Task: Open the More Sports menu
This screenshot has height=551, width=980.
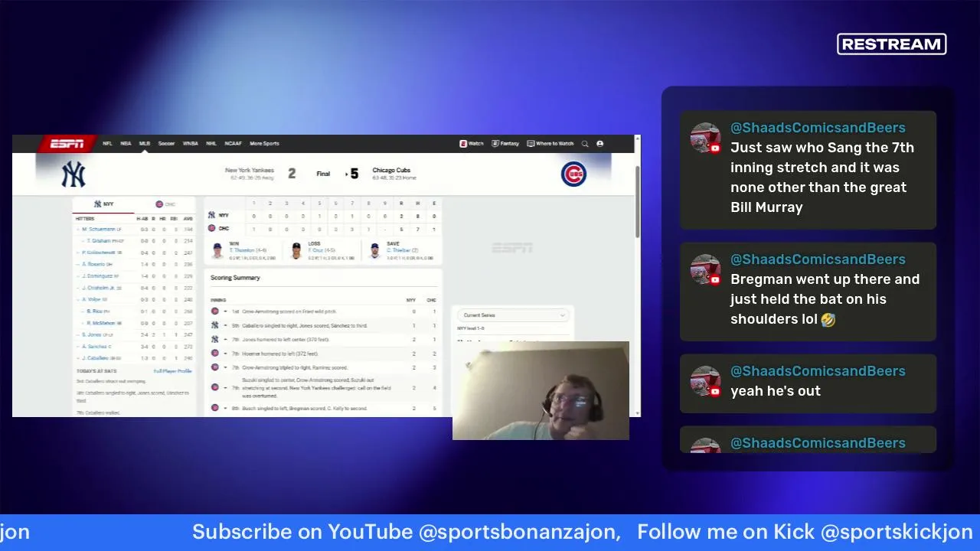Action: click(264, 144)
